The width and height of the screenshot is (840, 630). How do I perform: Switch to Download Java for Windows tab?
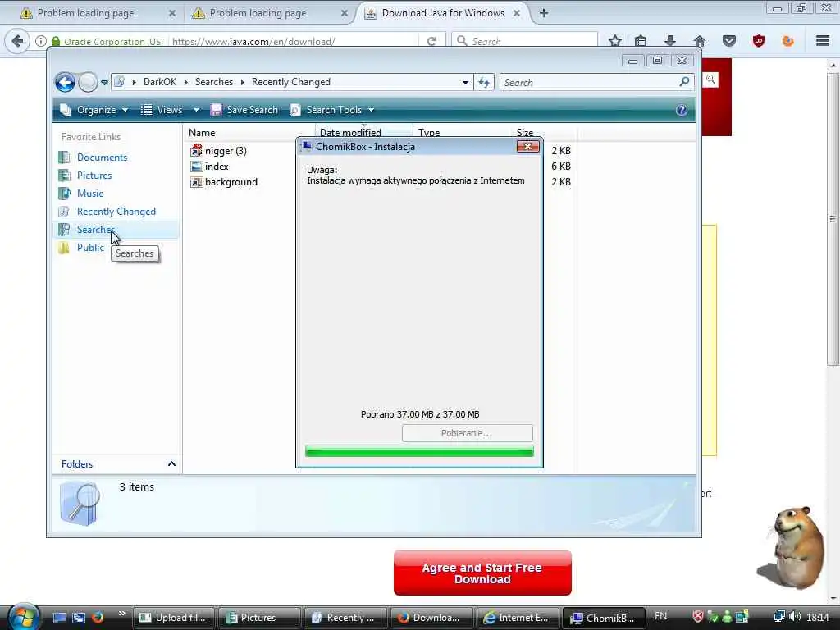click(x=442, y=13)
